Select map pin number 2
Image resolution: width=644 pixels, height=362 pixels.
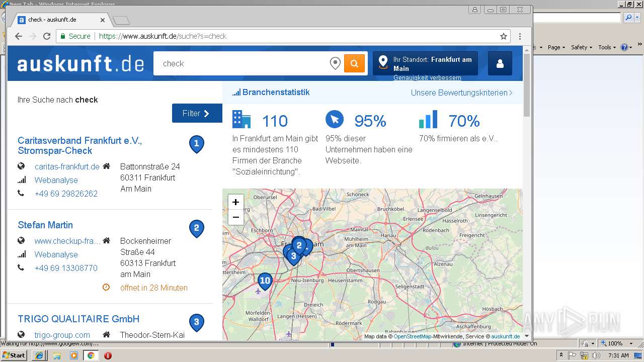[x=299, y=246]
